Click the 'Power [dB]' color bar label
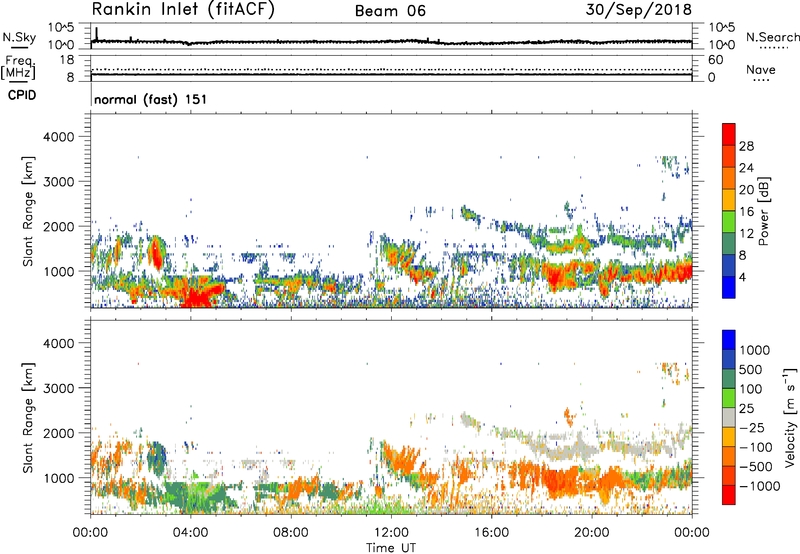Viewport: 800px width, 554px height. click(x=764, y=211)
